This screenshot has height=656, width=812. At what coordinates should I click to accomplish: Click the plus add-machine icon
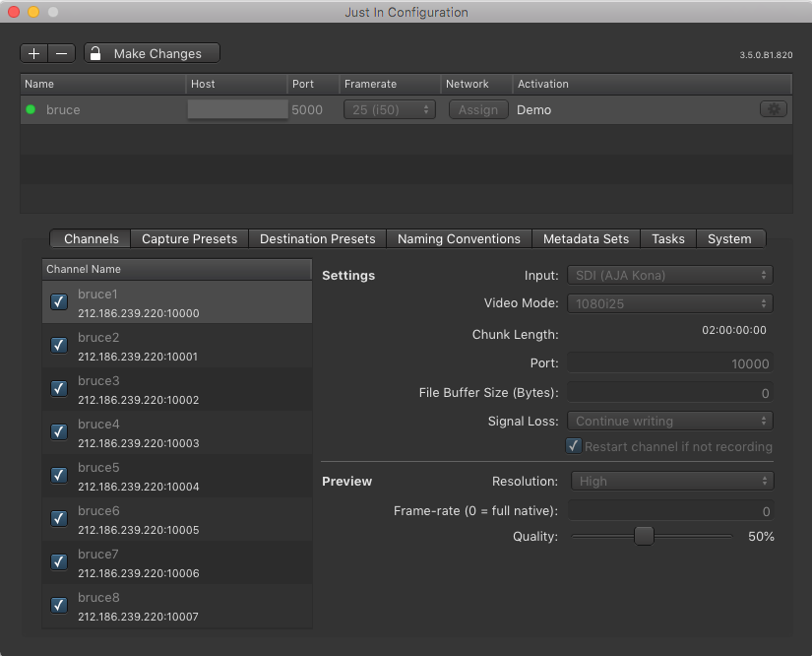click(x=34, y=53)
